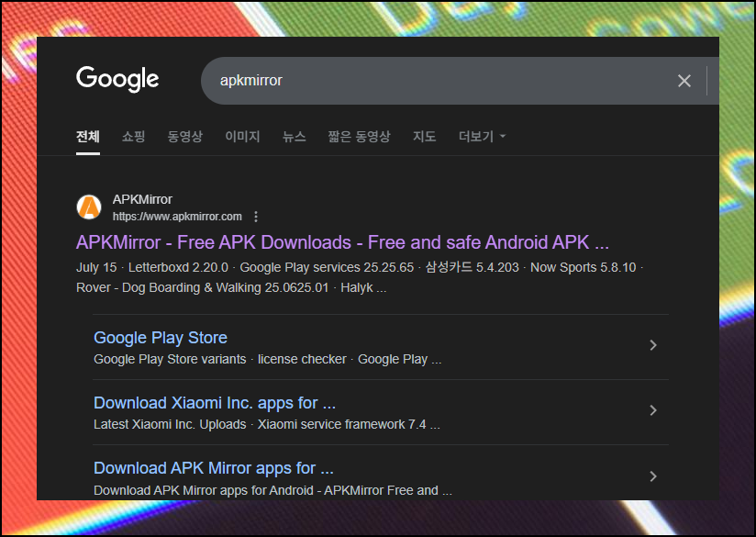
Task: Open the three-dot menu beside apkmirror.com URL
Action: (256, 217)
